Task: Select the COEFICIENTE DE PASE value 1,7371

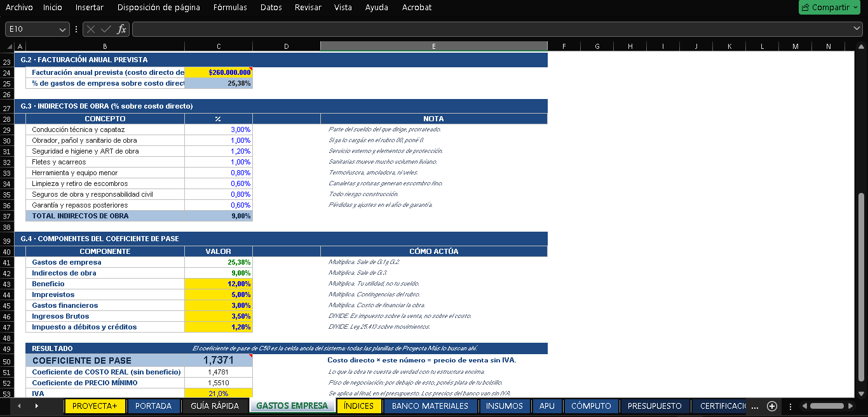Action: click(219, 361)
